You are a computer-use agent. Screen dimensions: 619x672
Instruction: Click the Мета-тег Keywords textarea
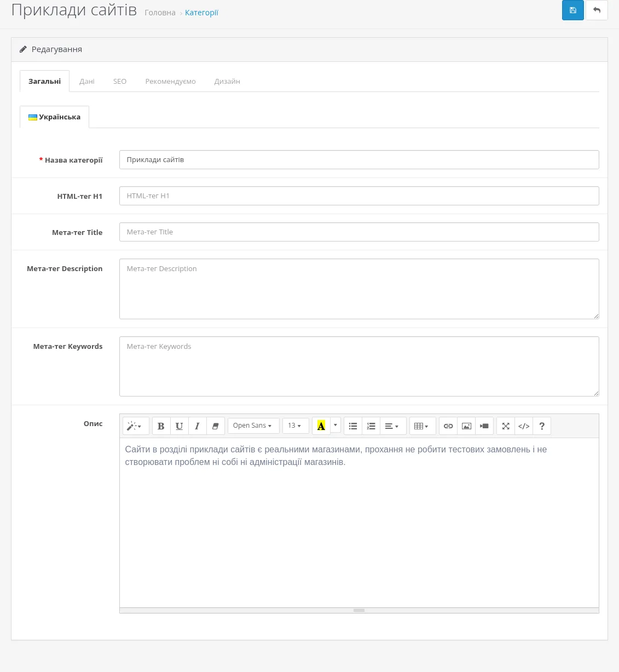coord(359,366)
